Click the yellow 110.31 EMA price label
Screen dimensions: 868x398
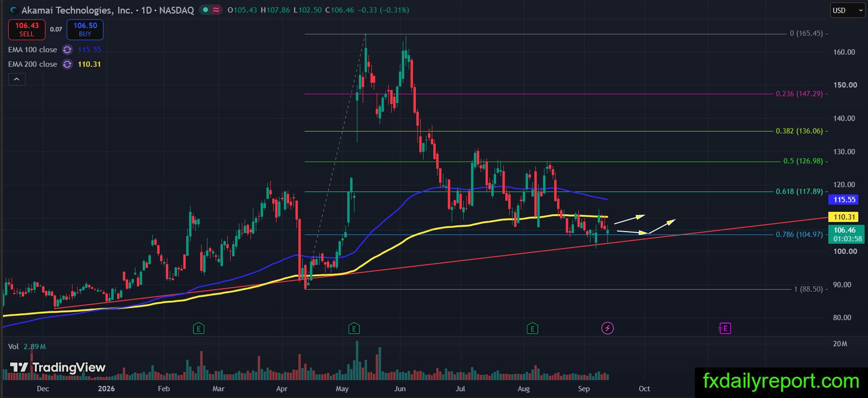pyautogui.click(x=844, y=217)
